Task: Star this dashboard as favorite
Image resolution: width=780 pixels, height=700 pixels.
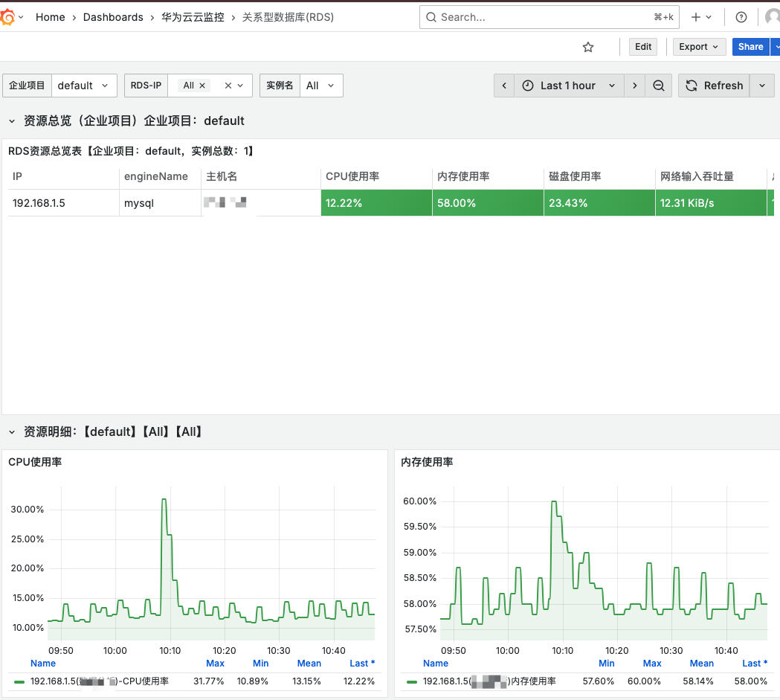Action: point(588,47)
